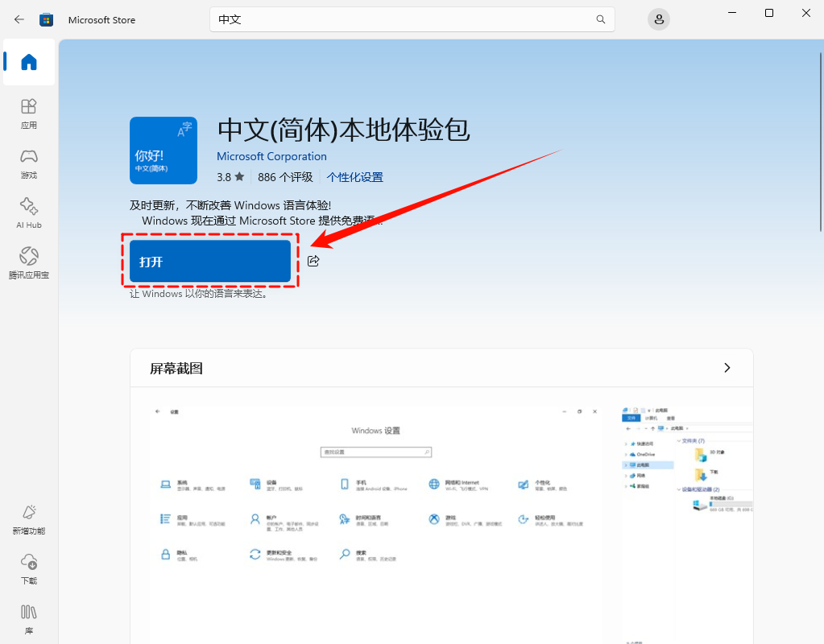This screenshot has width=824, height=644.
Task: Open the 游戏 section in the sidebar
Action: (x=28, y=163)
